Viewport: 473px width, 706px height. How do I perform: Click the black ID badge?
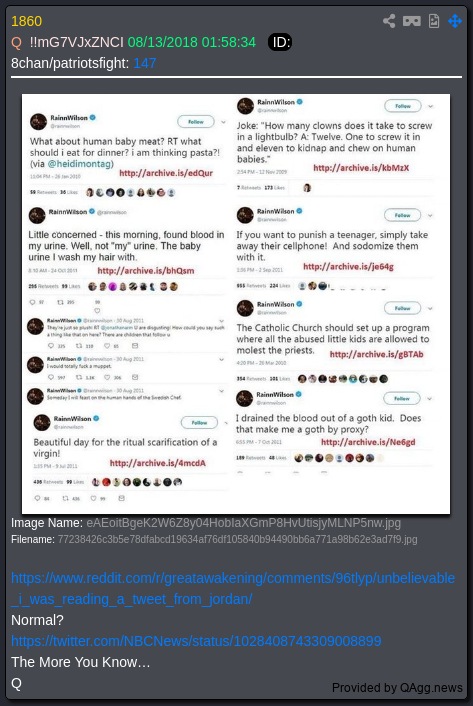pos(280,42)
